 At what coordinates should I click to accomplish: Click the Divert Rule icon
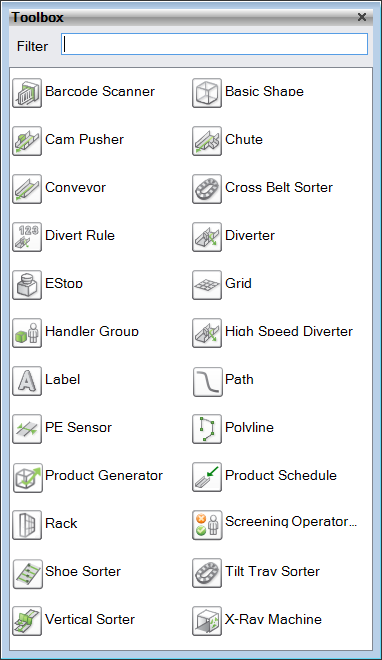coord(27,237)
